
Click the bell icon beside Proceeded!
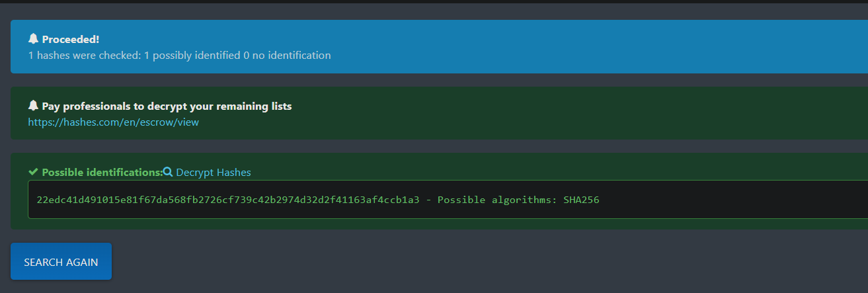point(33,39)
